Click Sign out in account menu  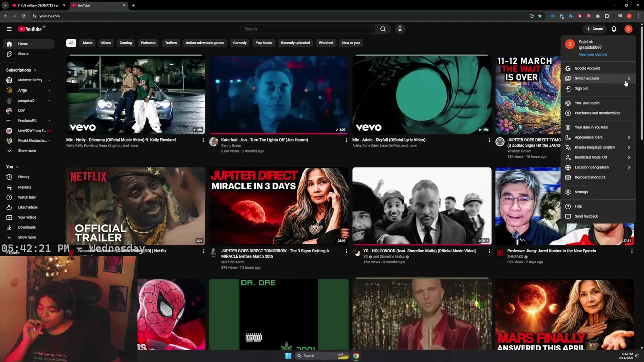(598, 88)
